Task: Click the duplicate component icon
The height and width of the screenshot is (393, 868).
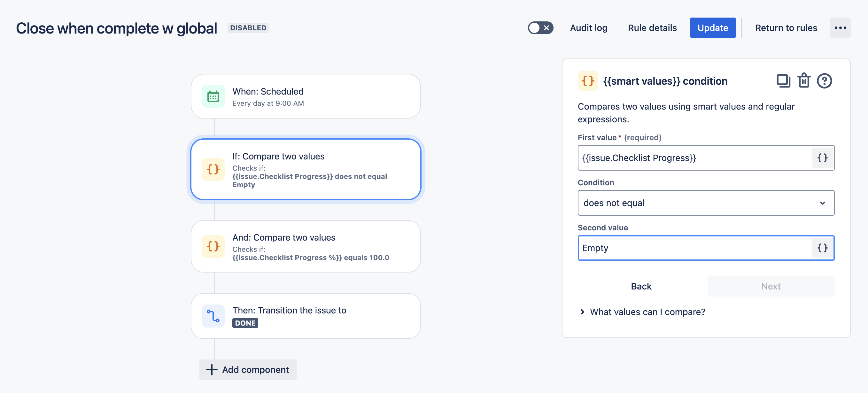Action: pyautogui.click(x=783, y=81)
